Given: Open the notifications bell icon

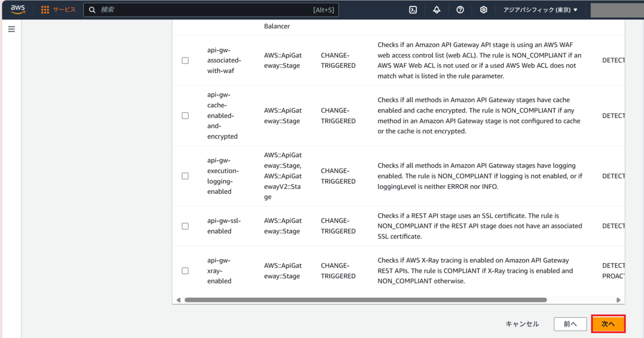Looking at the screenshot, I should pos(437,10).
